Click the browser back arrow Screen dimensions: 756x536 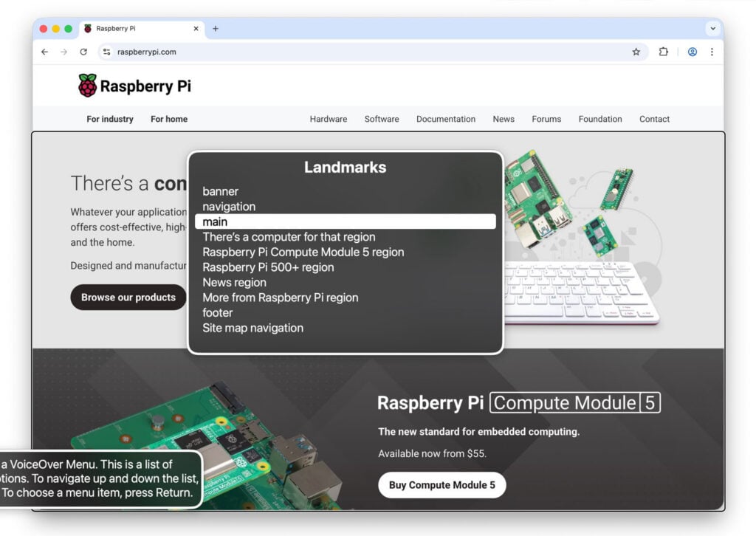point(44,52)
